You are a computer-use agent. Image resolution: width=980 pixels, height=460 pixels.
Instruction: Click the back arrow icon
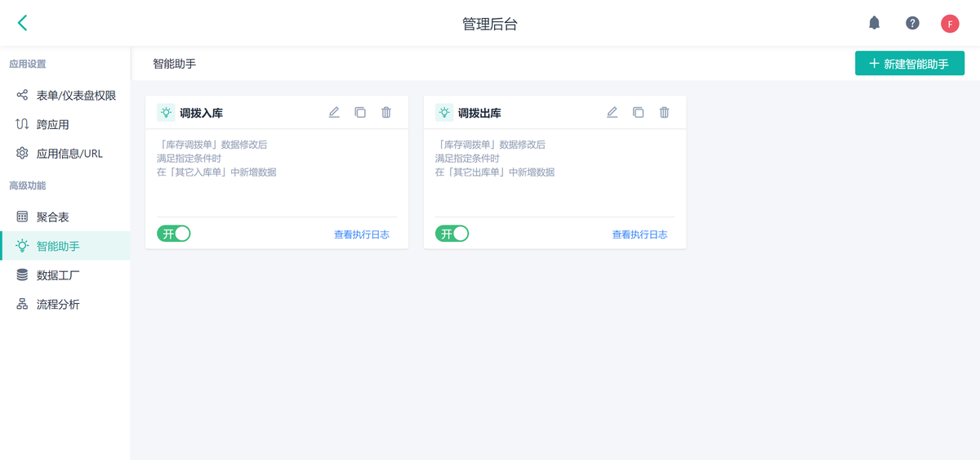22,23
